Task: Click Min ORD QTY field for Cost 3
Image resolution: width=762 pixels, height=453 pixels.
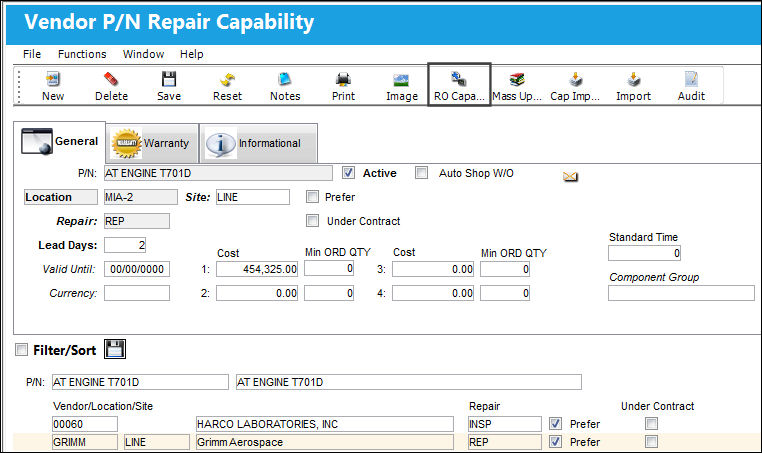Action: tap(505, 269)
